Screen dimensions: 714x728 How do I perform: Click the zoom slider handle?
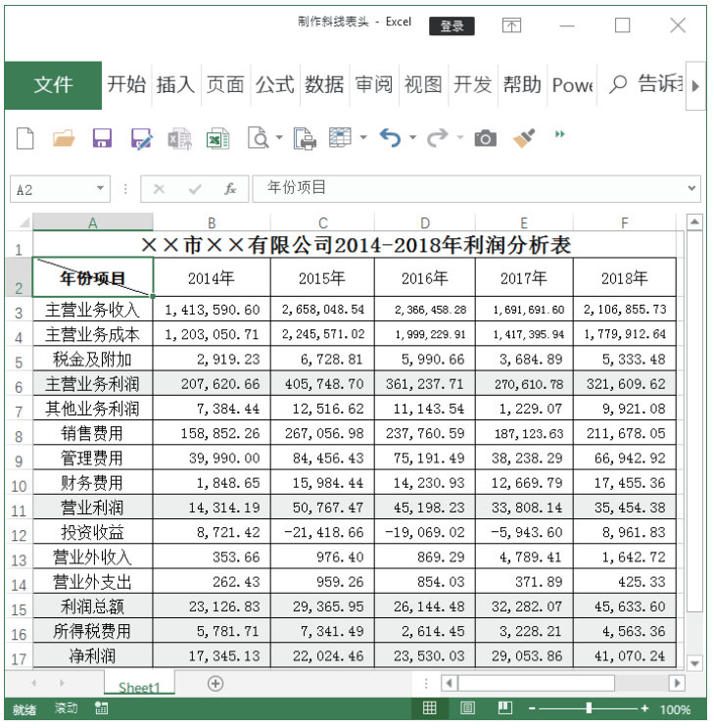(x=589, y=708)
